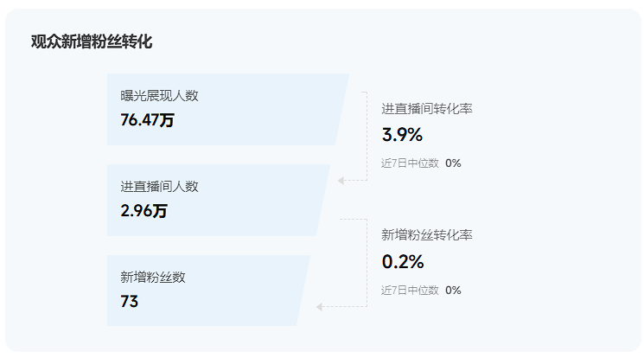Click the arrow pointing to 新增粉丝数
The height and width of the screenshot is (358, 644).
[320, 307]
